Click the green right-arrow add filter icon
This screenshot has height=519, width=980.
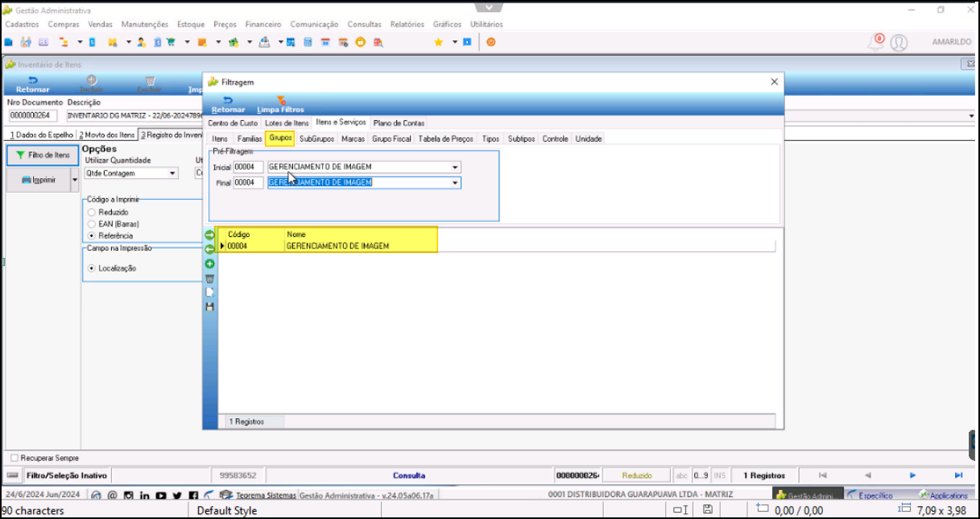[x=210, y=235]
